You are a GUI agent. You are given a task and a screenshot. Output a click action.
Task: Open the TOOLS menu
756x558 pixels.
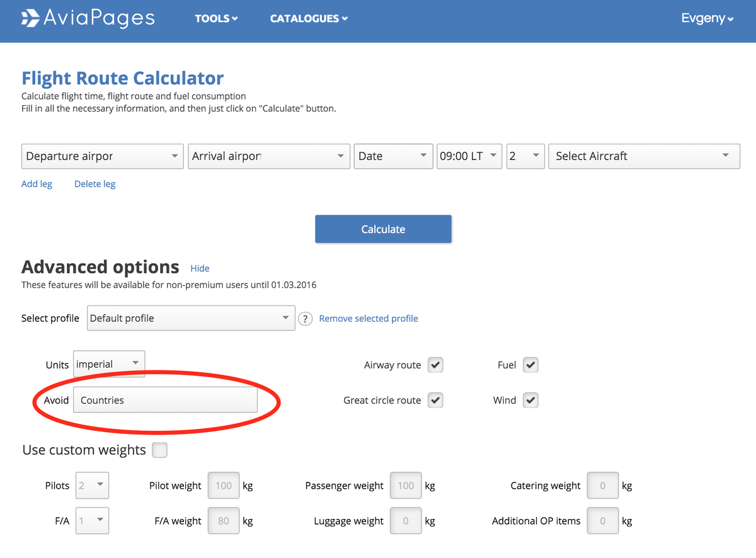pyautogui.click(x=216, y=19)
